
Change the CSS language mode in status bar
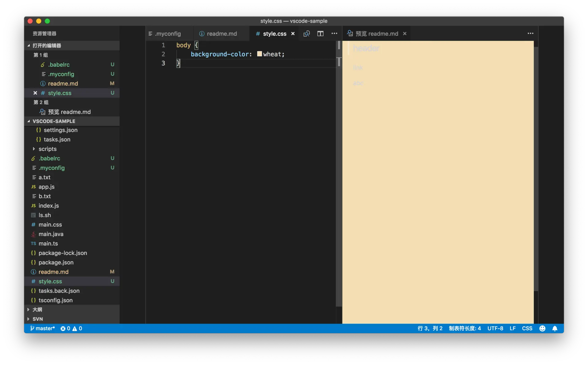(527, 328)
